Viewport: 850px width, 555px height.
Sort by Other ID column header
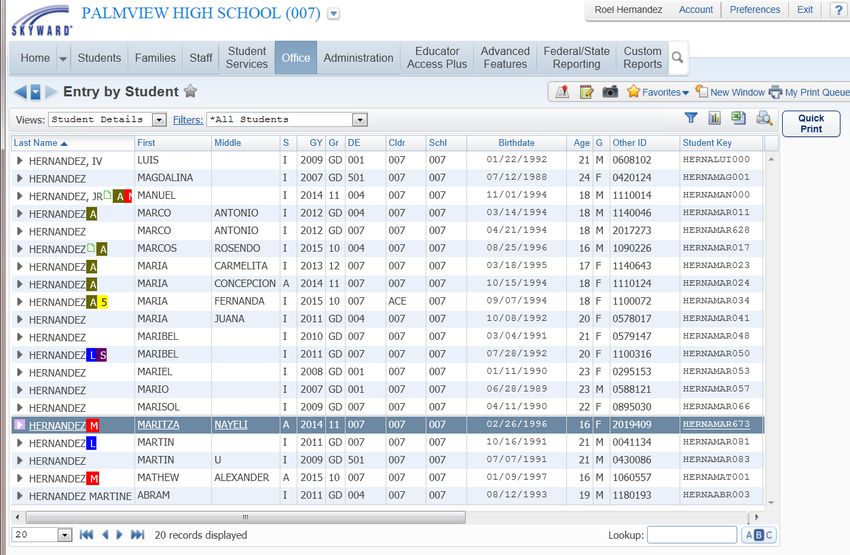629,143
